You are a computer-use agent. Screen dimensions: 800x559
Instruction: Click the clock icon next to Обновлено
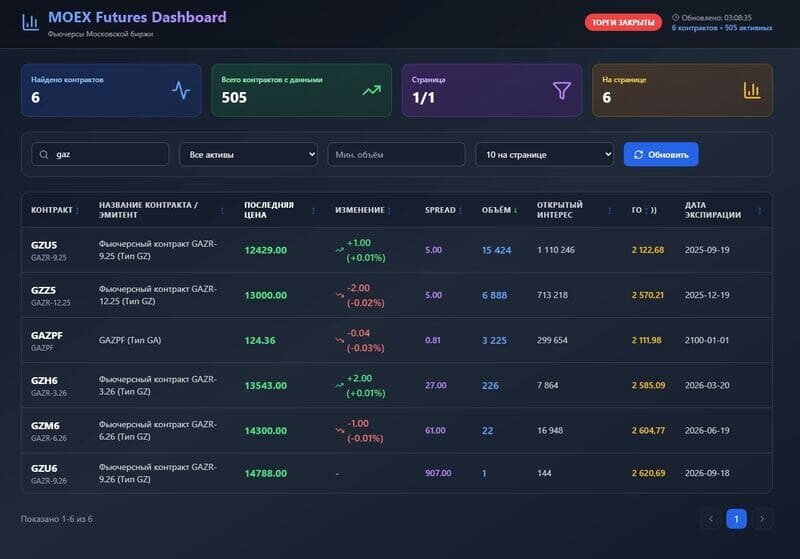676,17
